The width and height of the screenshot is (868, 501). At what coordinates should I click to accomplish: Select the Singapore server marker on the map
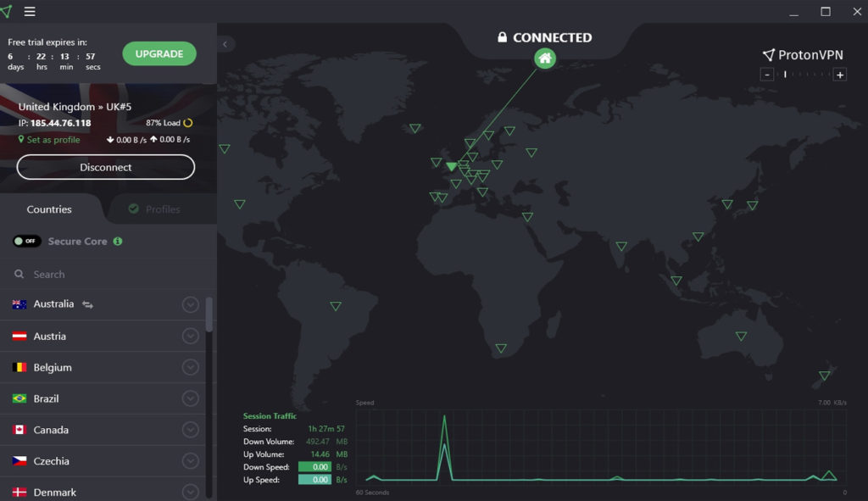(x=676, y=281)
